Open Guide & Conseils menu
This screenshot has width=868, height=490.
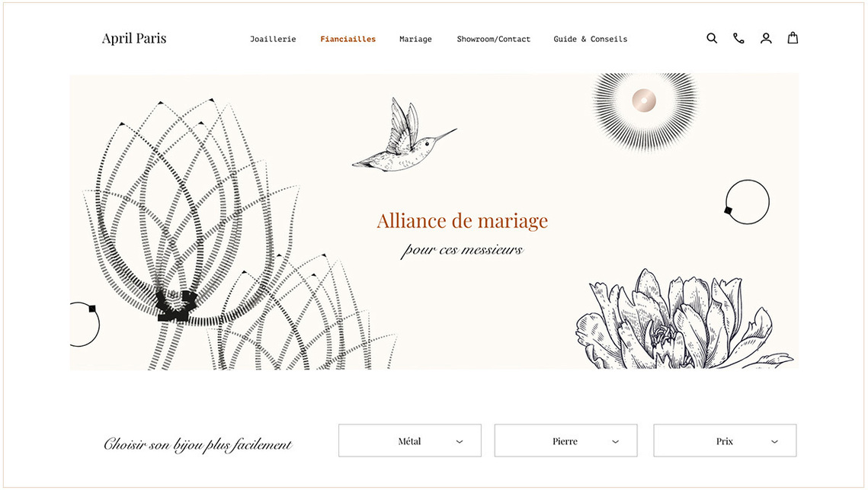click(x=590, y=40)
